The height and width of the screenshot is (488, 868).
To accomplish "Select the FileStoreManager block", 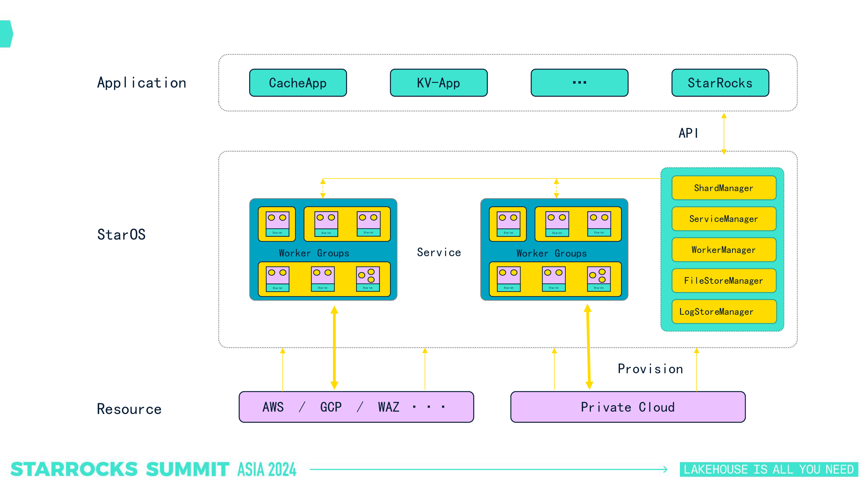I will coord(724,281).
